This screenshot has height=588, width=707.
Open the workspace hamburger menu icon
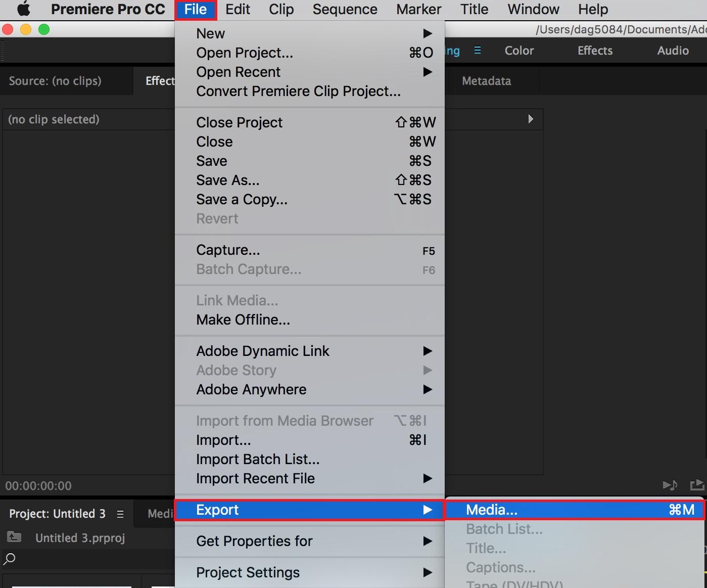coord(478,51)
